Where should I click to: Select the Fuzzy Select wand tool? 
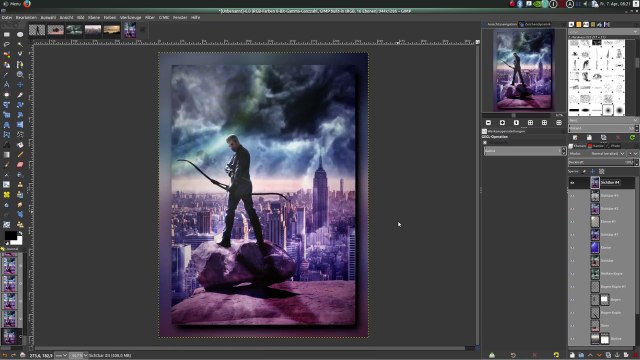coord(20,44)
